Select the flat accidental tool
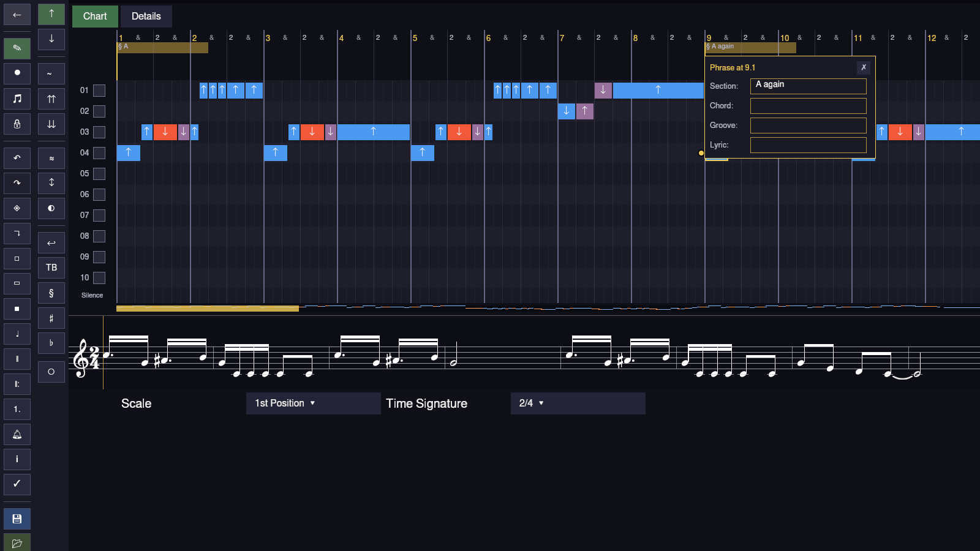The width and height of the screenshot is (980, 551). coord(51,343)
